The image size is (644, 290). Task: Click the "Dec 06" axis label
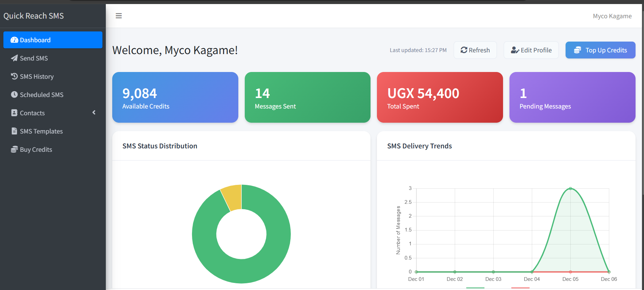point(609,279)
